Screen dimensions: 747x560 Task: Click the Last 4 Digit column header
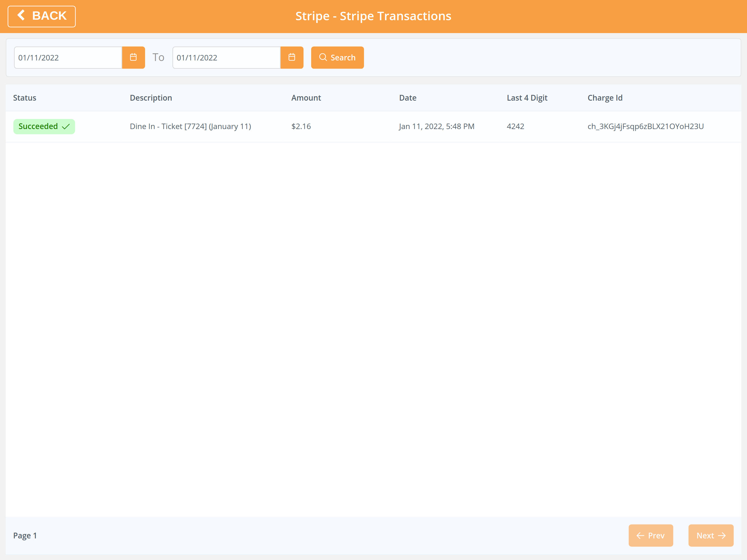tap(527, 98)
